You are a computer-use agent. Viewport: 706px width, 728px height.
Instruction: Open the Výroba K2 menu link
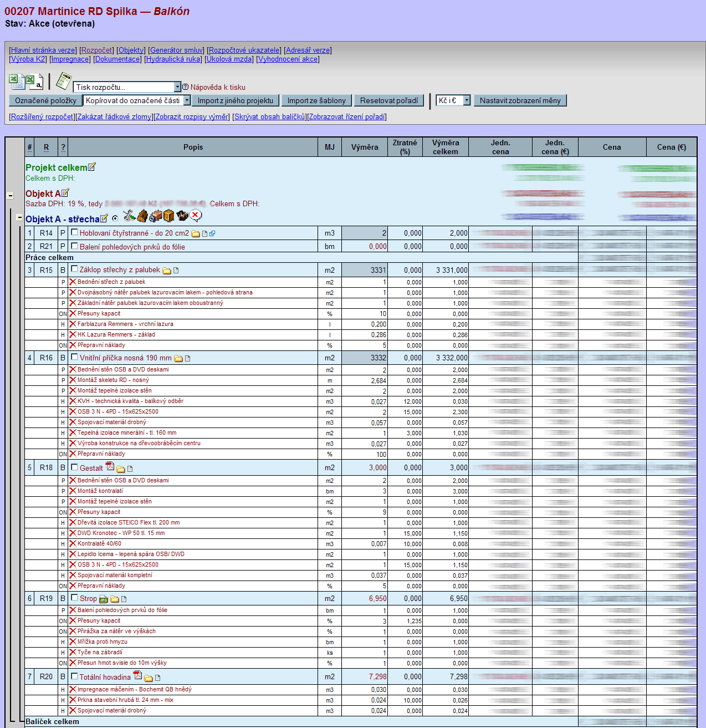pos(28,59)
